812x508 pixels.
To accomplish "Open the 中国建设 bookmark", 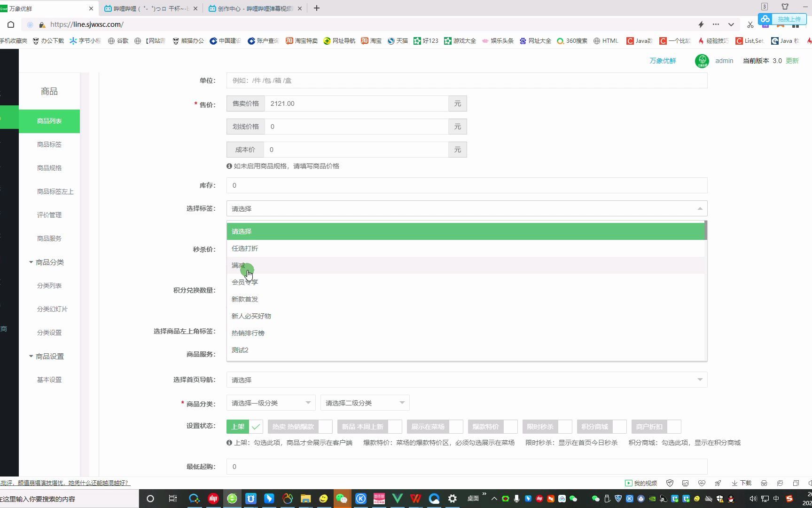I will coord(225,41).
